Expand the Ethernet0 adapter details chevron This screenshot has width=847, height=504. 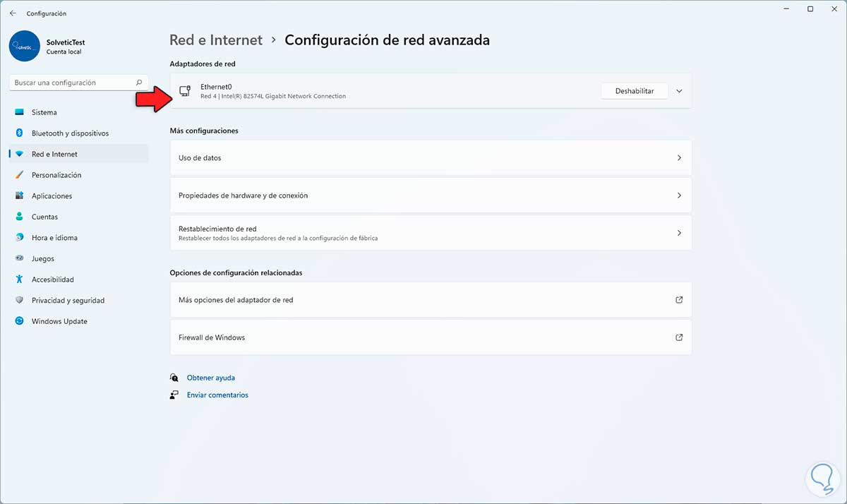(679, 91)
